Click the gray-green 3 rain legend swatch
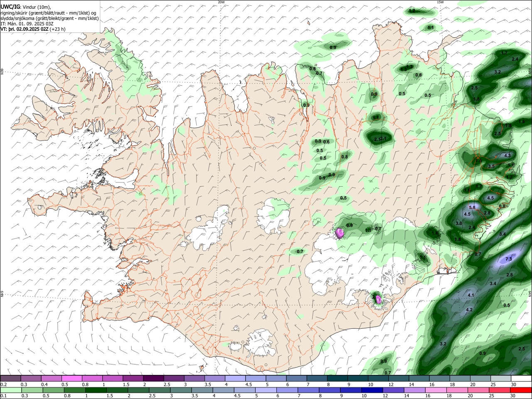 181,390
